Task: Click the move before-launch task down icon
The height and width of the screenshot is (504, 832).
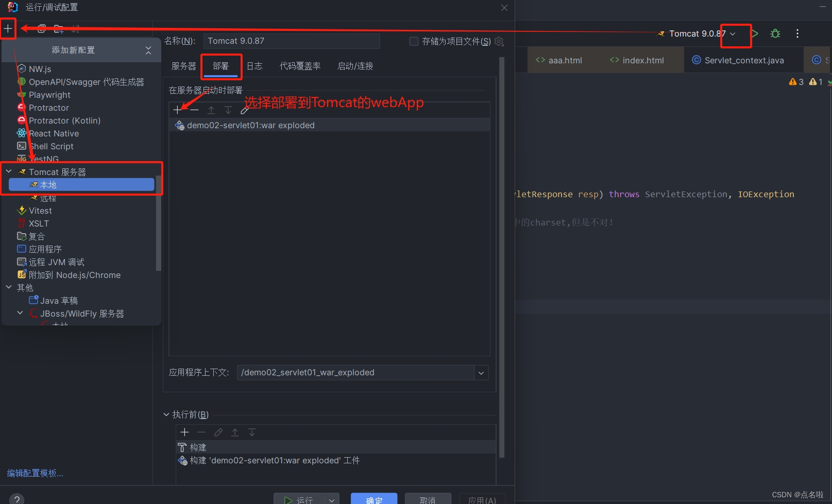Action: 252,432
